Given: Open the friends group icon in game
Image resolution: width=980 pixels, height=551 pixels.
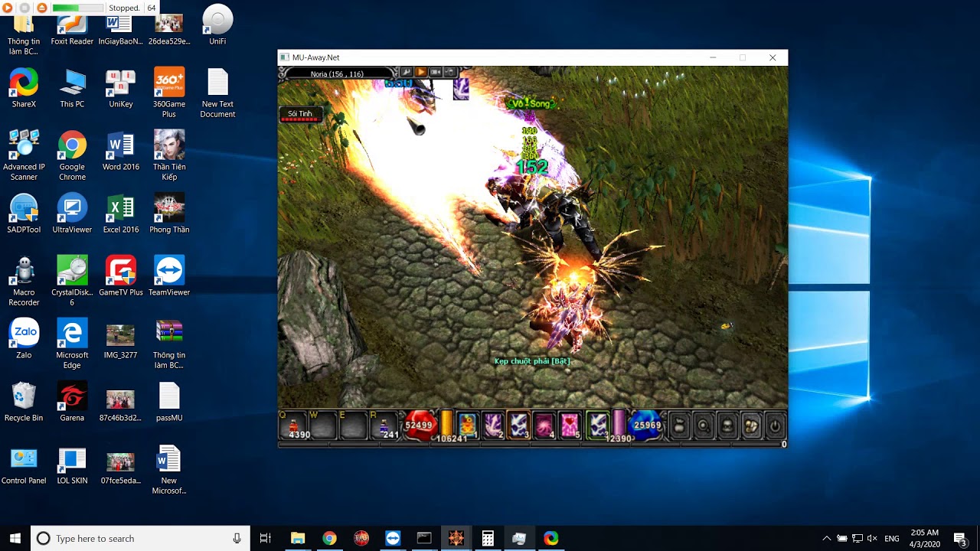Looking at the screenshot, I should (x=751, y=426).
